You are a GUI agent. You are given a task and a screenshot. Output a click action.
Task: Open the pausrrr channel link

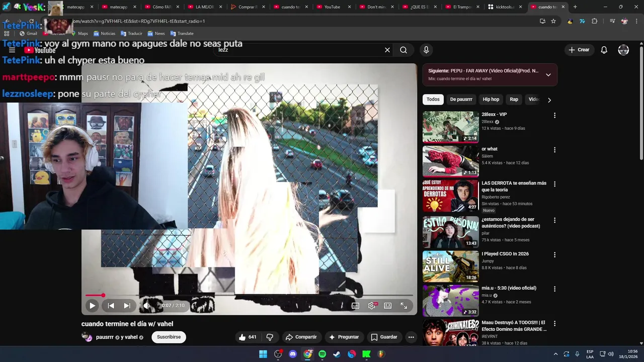click(105, 337)
